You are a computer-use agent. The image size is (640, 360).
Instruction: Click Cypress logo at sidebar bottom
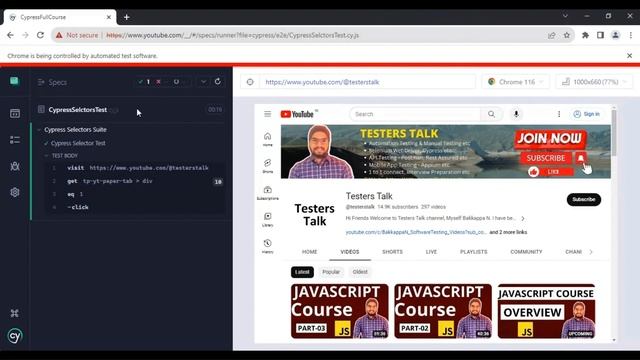[15, 336]
